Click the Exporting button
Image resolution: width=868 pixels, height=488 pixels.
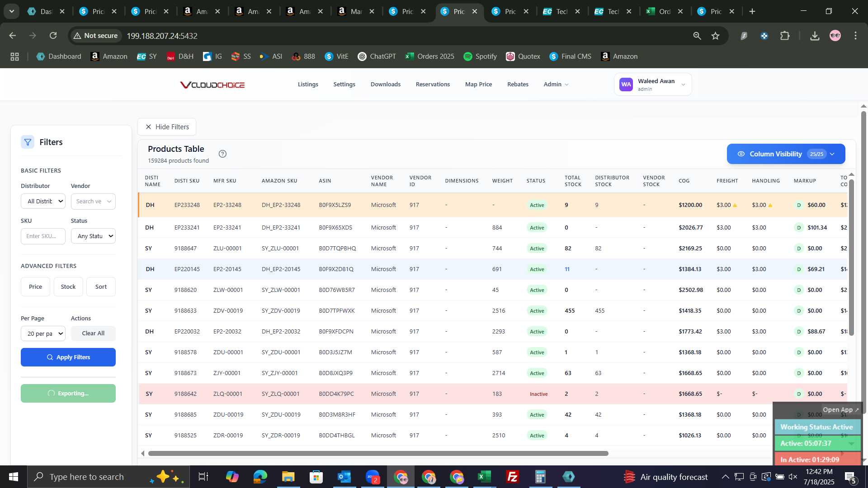coord(68,394)
